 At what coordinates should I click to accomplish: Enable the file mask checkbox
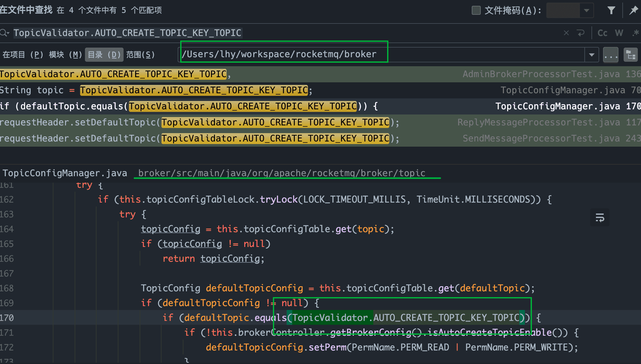click(x=476, y=10)
